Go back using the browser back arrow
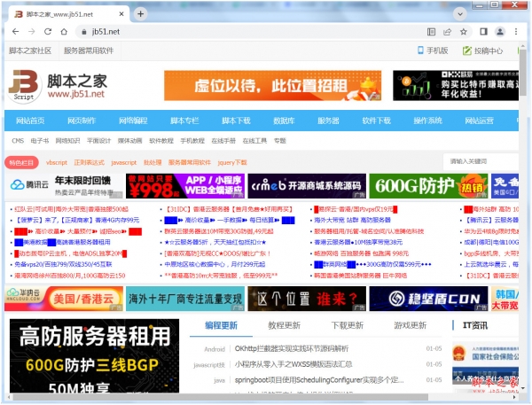This screenshot has height=405, width=532. 16,32
